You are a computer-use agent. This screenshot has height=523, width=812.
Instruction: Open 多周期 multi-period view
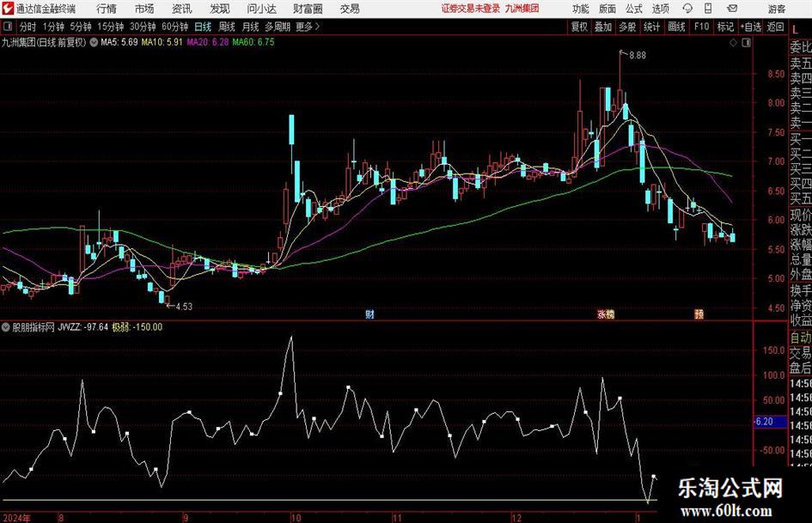point(278,27)
